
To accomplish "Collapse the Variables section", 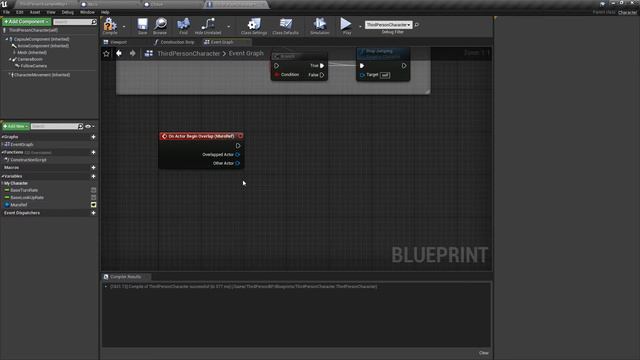I will 2,176.
